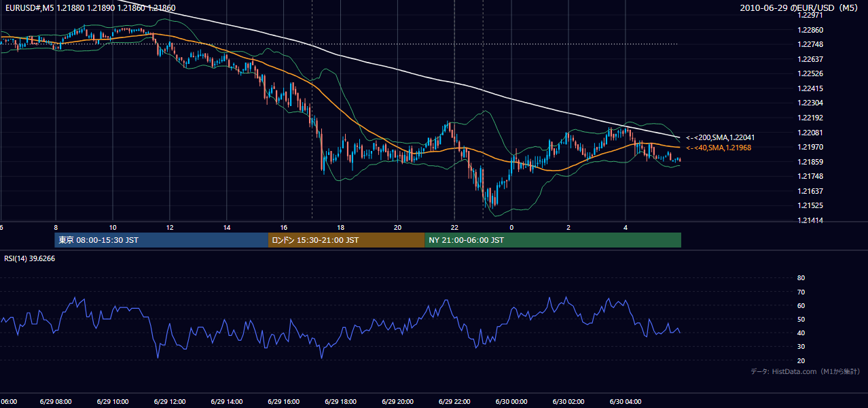Click price axis label 1.21748
The image size is (868, 408).
(x=811, y=176)
